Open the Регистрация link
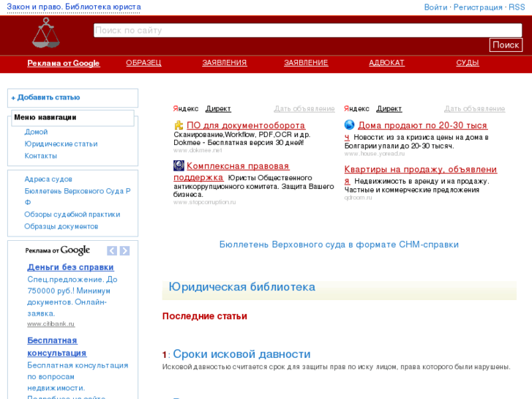 (x=478, y=7)
